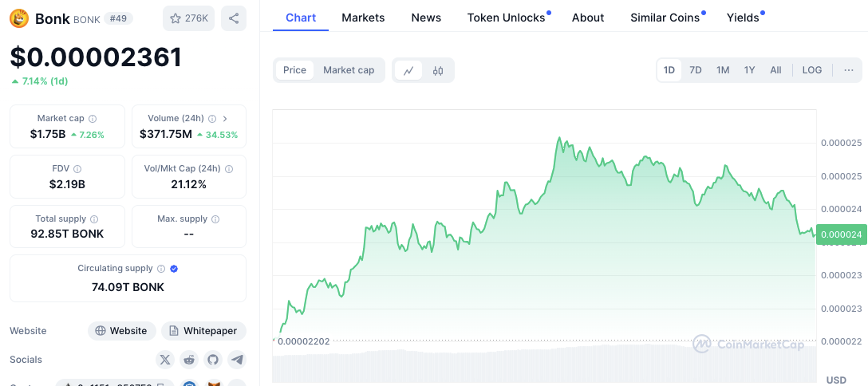Open Bonk's X (Twitter) social link
This screenshot has height=386, width=868.
tap(165, 360)
